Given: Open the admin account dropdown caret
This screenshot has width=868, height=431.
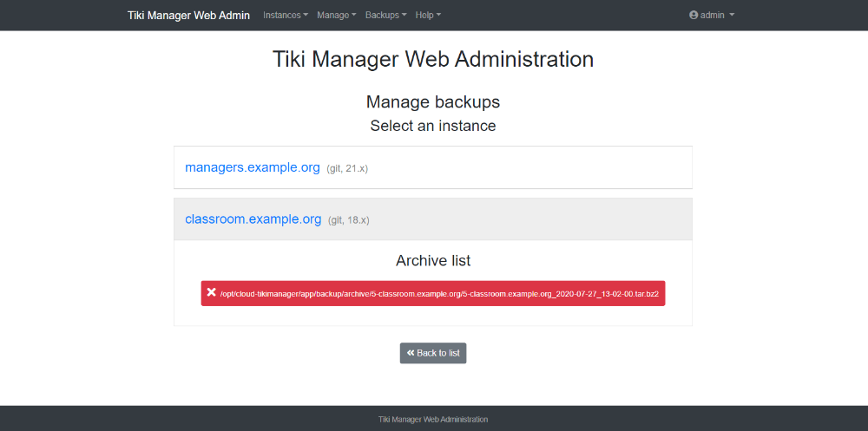Looking at the screenshot, I should [731, 16].
